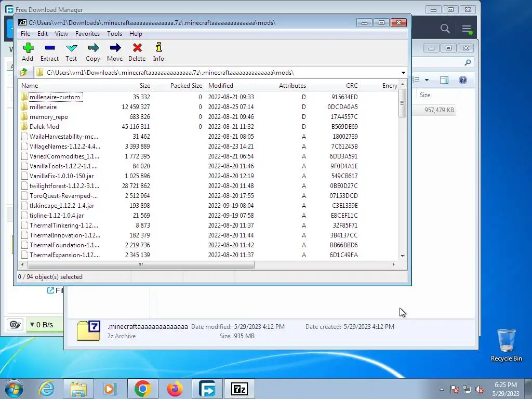Screen dimensions: 532x399
Task: Open the millenaire-custom folder icon
Action: pos(24,97)
